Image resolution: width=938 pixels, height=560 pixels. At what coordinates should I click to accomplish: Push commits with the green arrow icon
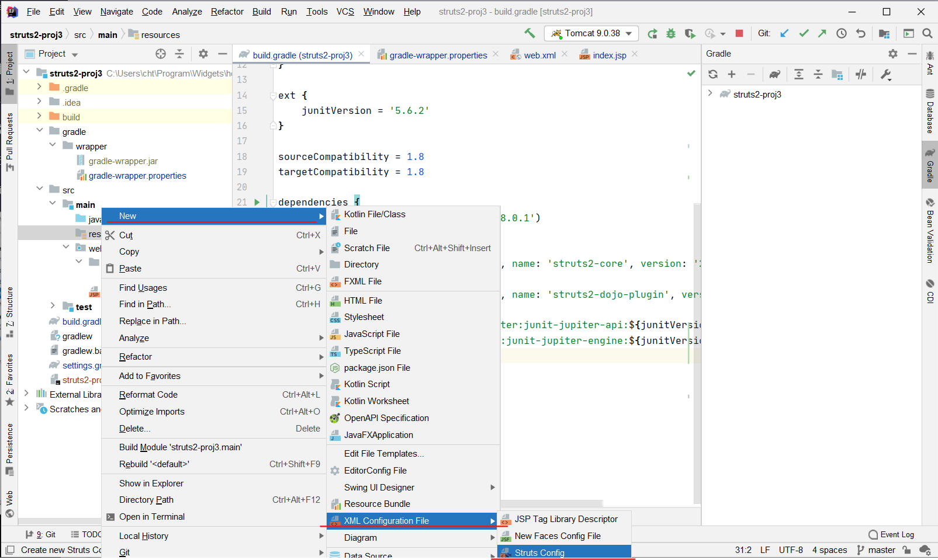(x=822, y=33)
